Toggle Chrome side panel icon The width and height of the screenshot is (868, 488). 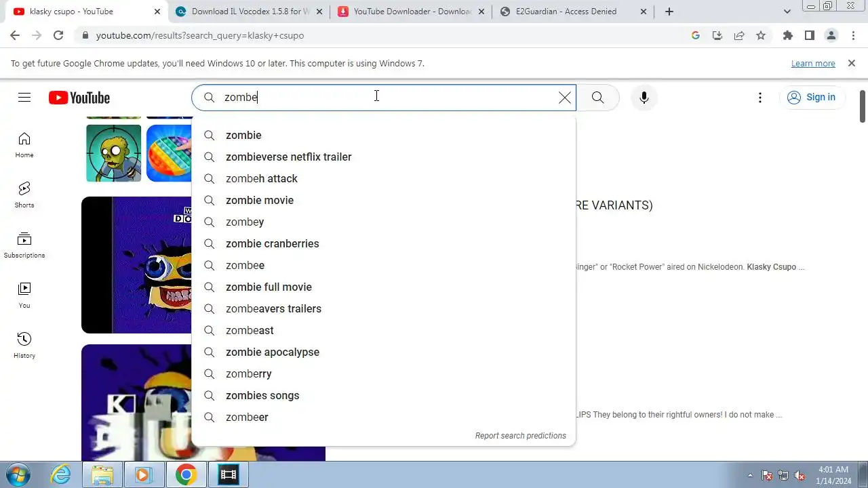pyautogui.click(x=810, y=35)
